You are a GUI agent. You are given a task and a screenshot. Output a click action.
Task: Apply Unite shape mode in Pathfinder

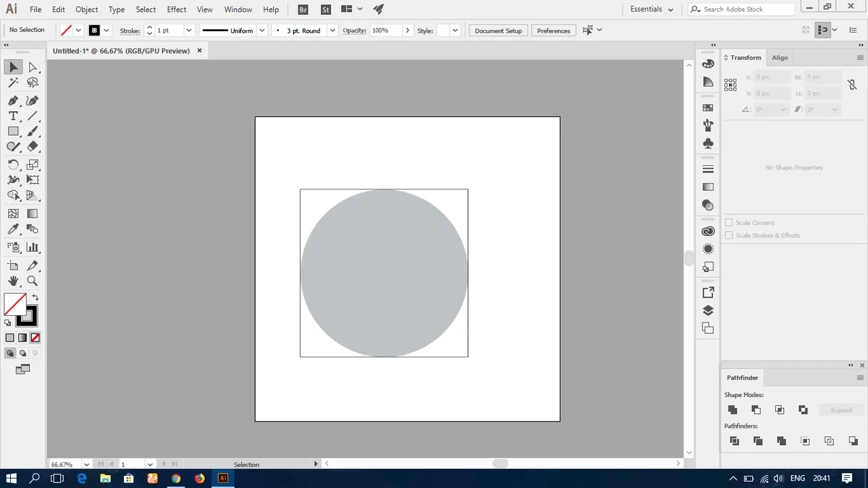tap(732, 410)
